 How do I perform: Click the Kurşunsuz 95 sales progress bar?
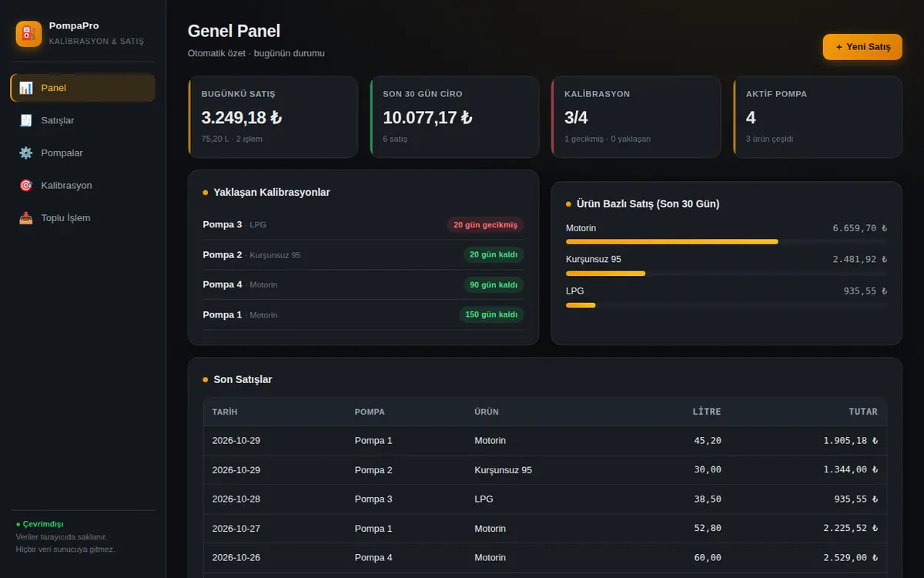pos(726,274)
